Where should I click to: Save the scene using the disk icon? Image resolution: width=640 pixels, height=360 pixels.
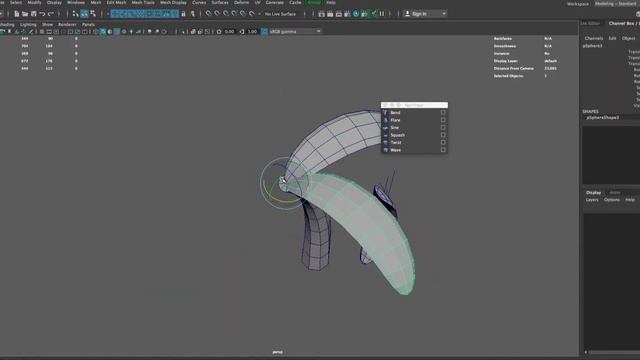pyautogui.click(x=33, y=14)
